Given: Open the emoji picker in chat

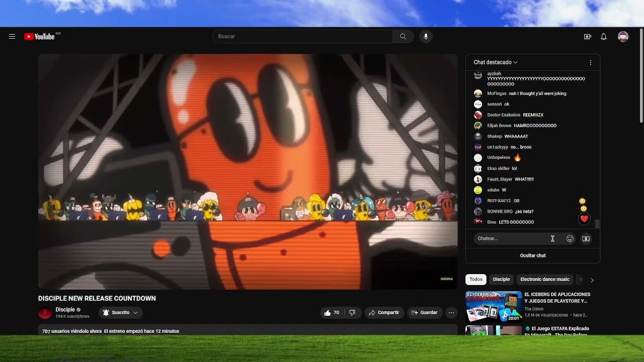Looking at the screenshot, I should pos(570,239).
